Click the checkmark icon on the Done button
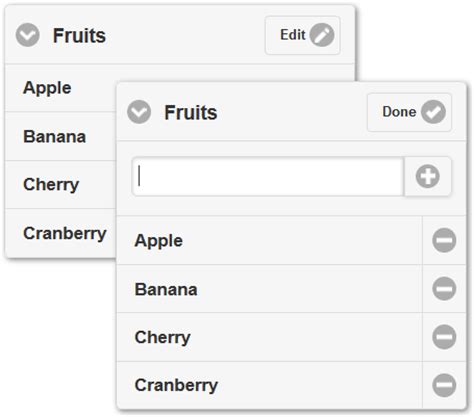474x417 pixels. (x=433, y=112)
